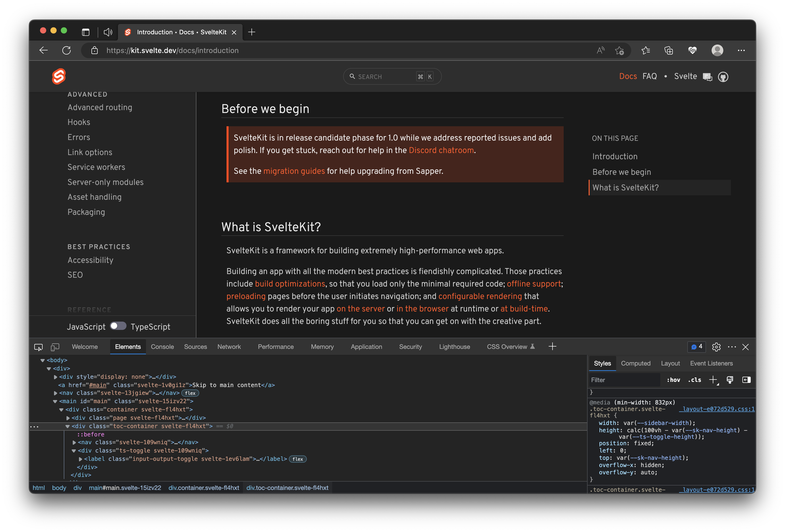Expand the nav svelte-13jgiew element
Image resolution: width=785 pixels, height=532 pixels.
(55, 393)
